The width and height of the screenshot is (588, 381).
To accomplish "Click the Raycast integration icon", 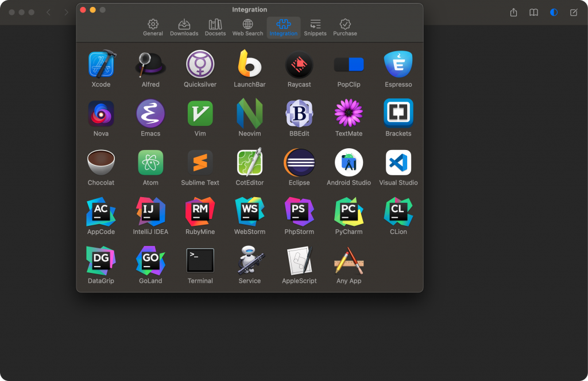I will [x=299, y=64].
